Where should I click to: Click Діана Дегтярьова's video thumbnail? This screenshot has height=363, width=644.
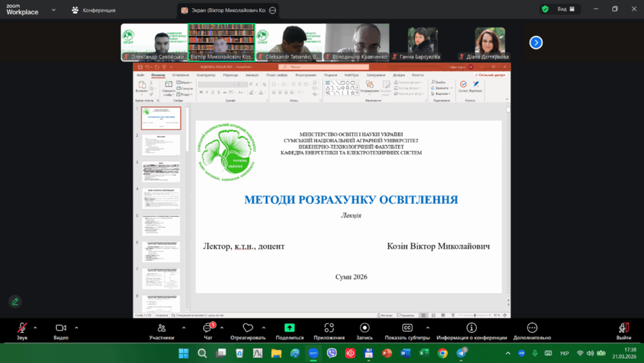click(489, 42)
